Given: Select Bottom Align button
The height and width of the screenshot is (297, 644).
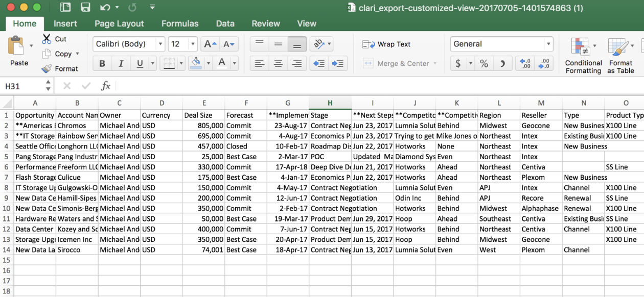Looking at the screenshot, I should coord(296,44).
